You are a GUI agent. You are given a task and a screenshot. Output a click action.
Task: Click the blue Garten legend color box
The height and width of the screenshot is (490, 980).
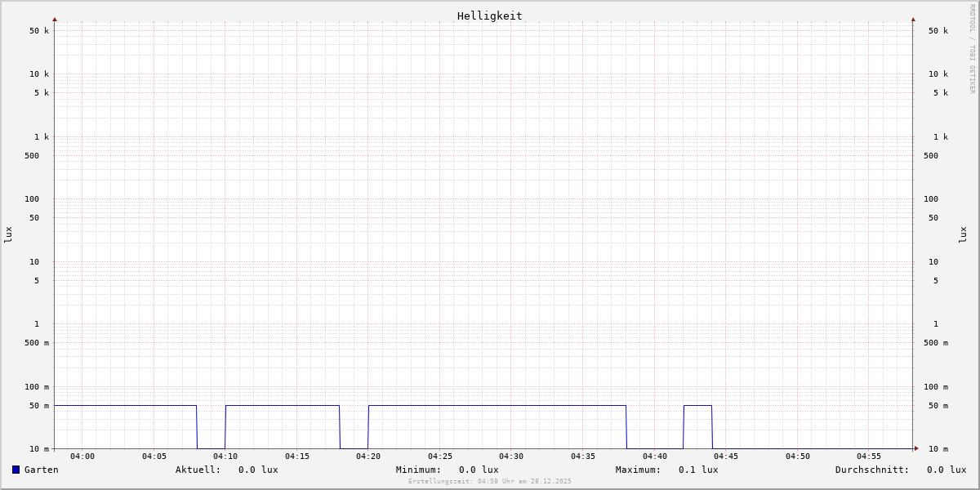click(x=16, y=470)
